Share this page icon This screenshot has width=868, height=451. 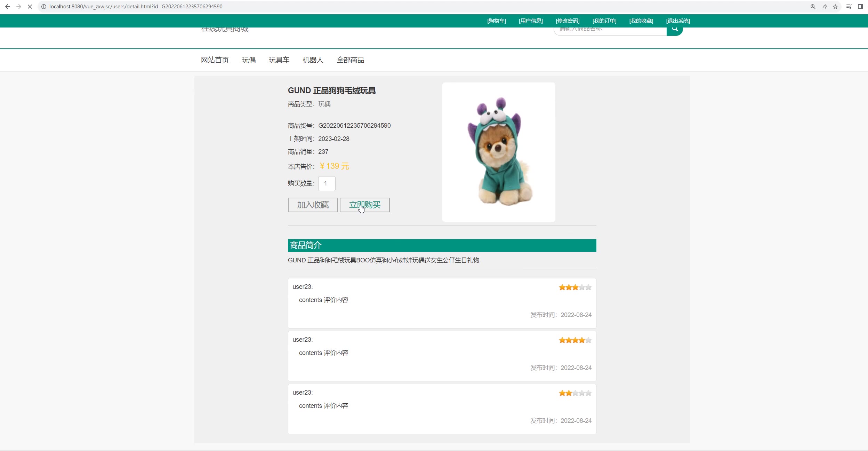pyautogui.click(x=824, y=7)
